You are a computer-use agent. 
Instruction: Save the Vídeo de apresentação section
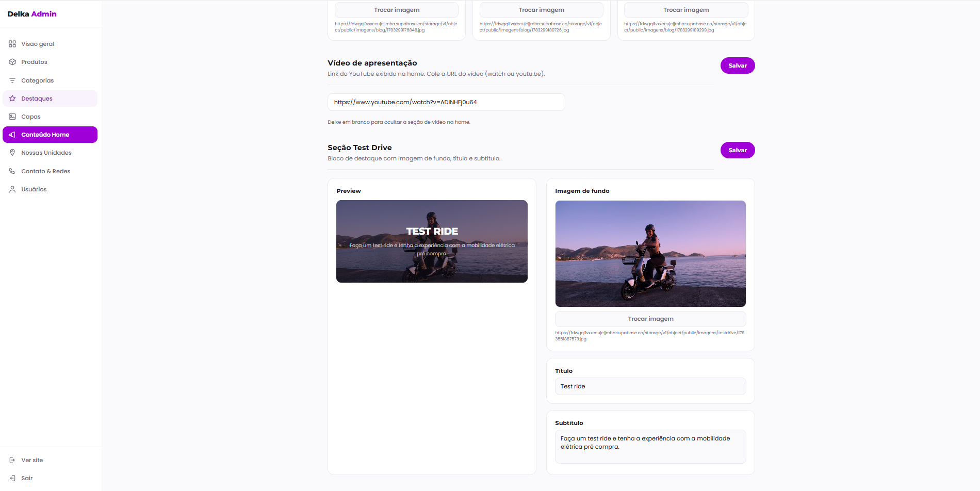[738, 66]
